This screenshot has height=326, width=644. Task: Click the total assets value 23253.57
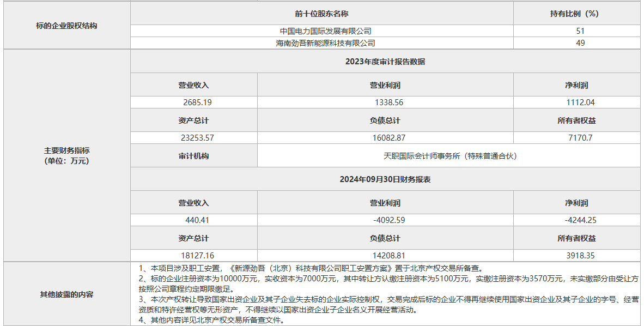(198, 138)
